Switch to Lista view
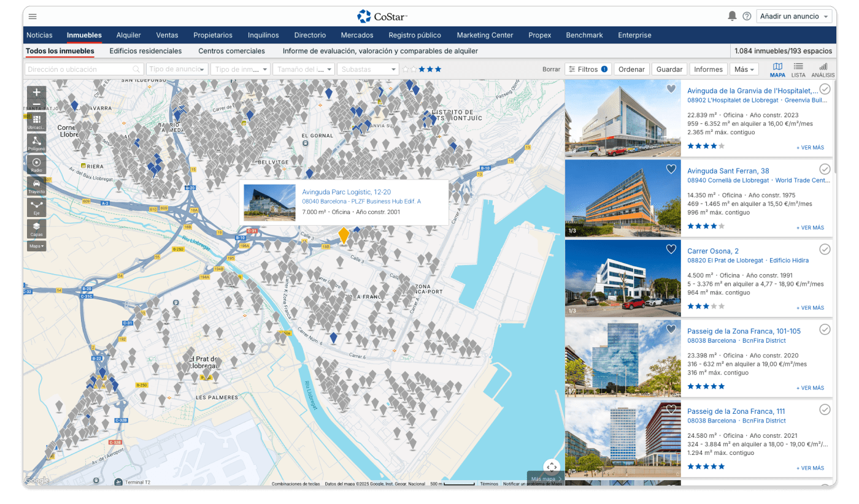This screenshot has height=504, width=859. click(798, 69)
